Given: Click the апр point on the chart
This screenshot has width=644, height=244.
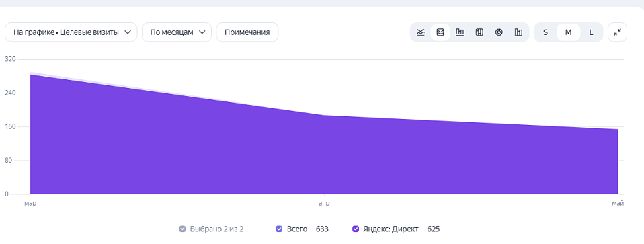Looking at the screenshot, I should (324, 116).
